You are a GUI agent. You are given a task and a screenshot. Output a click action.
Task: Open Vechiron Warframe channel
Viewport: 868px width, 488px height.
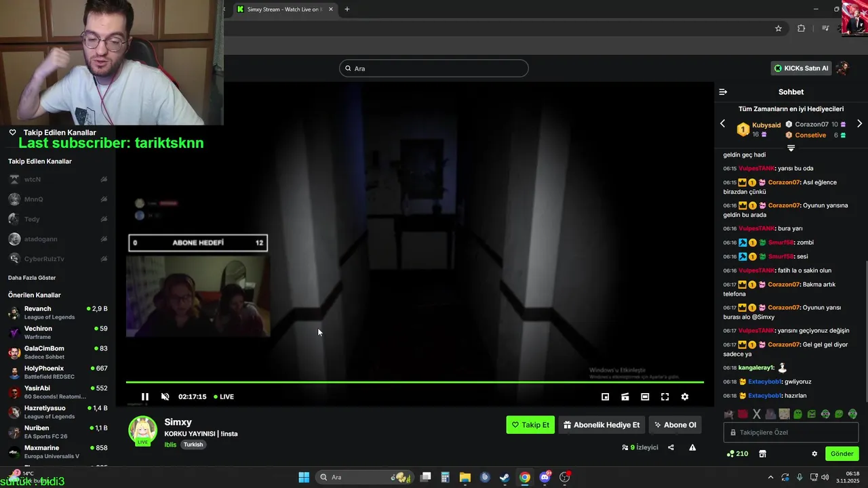[x=58, y=333]
